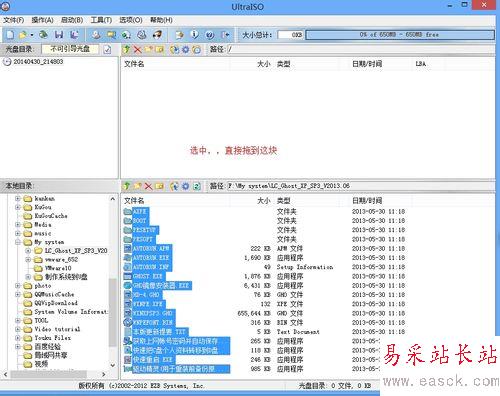The height and width of the screenshot is (396, 500).
Task: Click the Make CD/DVD image icon
Action: 96,35
